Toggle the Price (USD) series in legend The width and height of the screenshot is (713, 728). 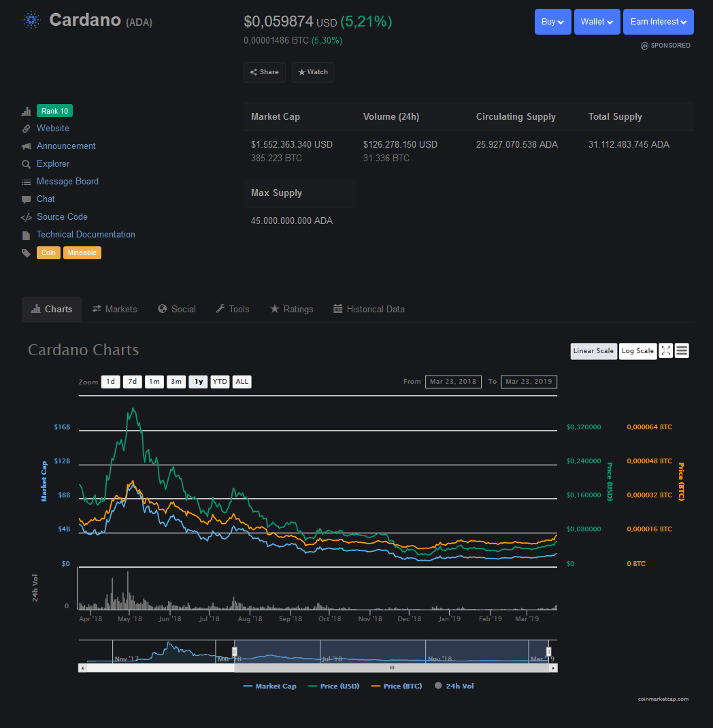334,686
